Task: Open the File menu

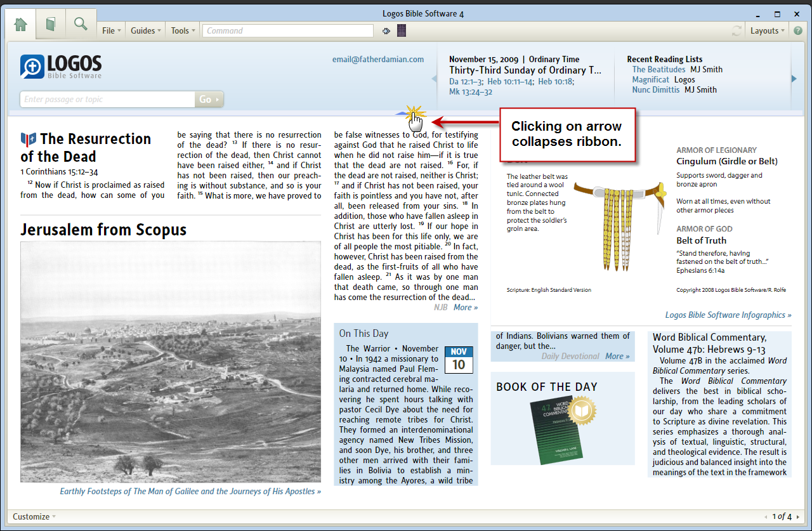Action: (x=111, y=30)
